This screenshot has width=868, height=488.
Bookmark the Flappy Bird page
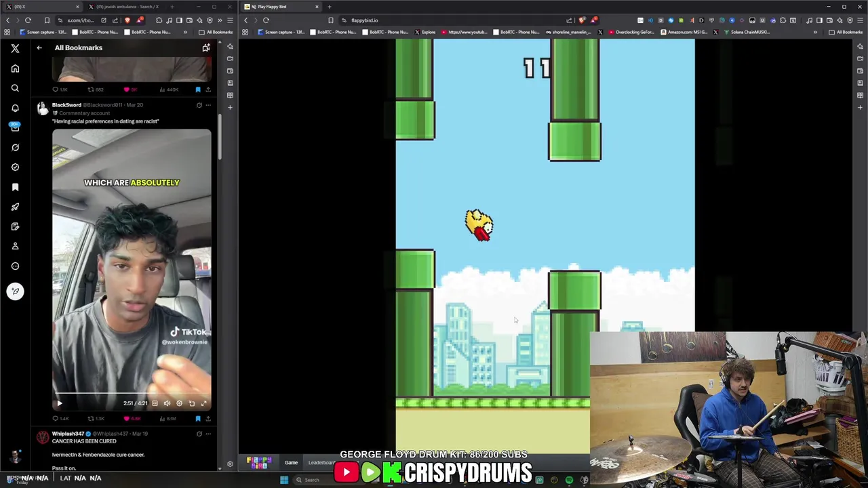(x=330, y=20)
